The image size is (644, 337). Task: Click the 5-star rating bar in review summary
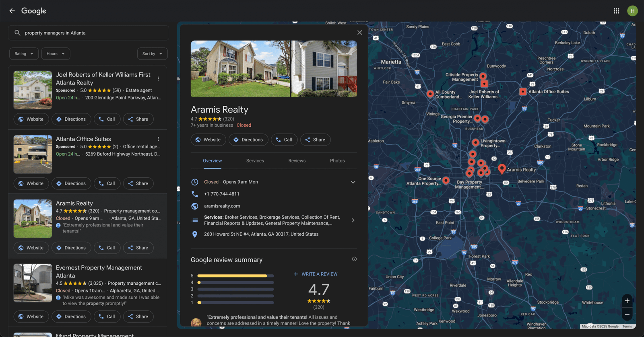[x=235, y=276]
